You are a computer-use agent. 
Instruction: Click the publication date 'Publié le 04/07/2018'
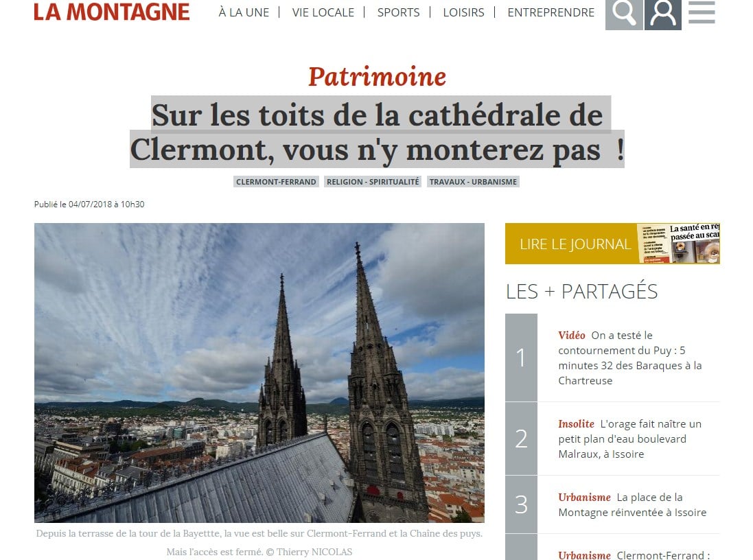(x=89, y=204)
